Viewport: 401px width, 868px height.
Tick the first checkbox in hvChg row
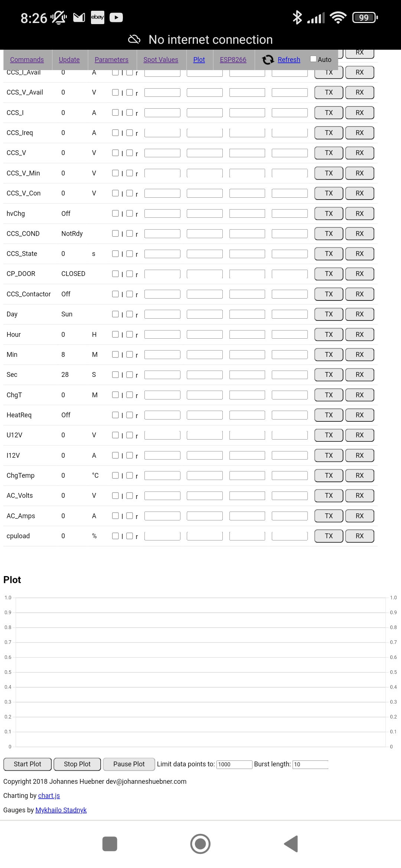pyautogui.click(x=115, y=213)
